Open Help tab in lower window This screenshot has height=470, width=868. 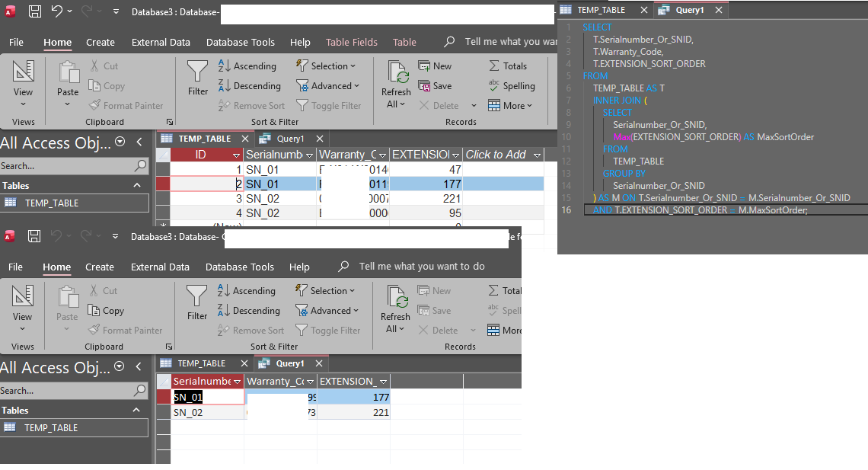pyautogui.click(x=299, y=267)
